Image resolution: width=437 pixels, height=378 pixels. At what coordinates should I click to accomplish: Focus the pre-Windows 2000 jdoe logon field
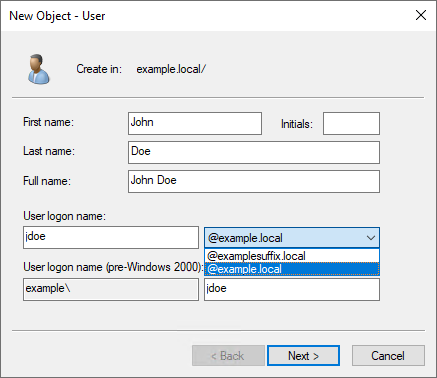click(292, 289)
